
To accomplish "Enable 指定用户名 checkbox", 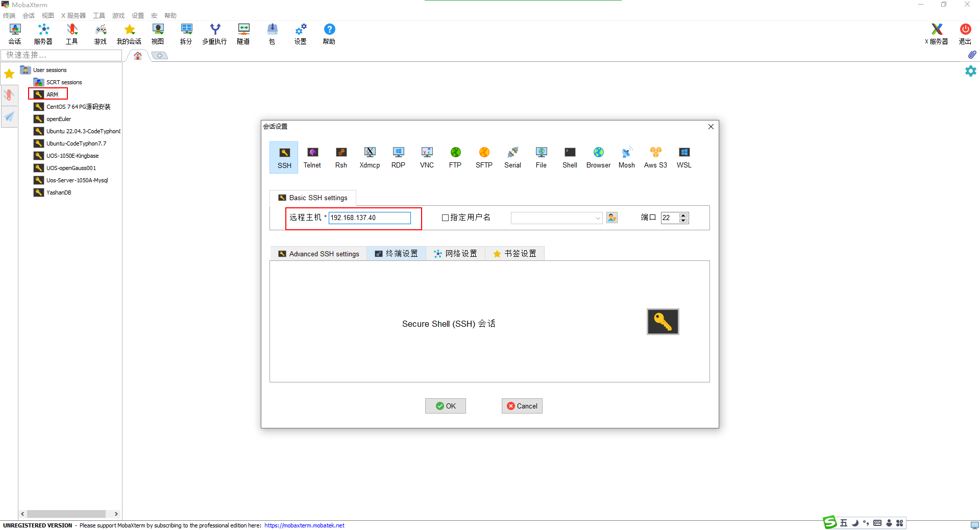I will click(x=445, y=218).
